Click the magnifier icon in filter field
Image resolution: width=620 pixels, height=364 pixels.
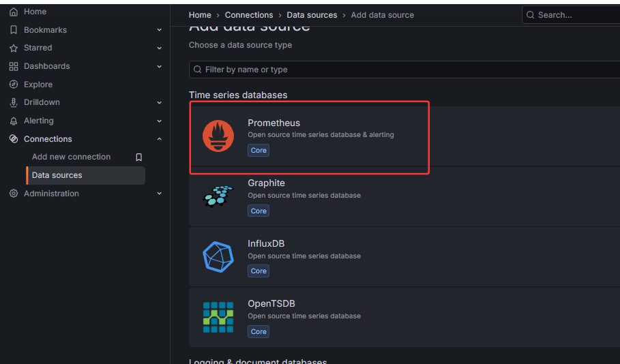tap(197, 70)
